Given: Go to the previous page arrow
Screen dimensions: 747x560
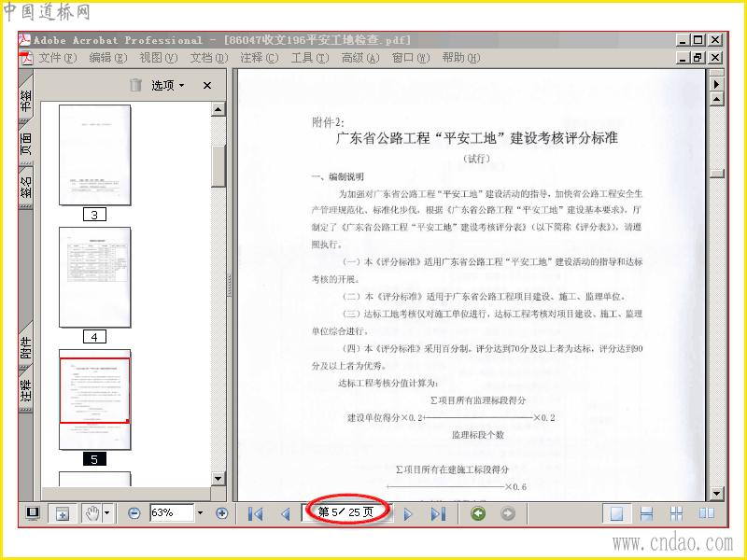Looking at the screenshot, I should 286,514.
